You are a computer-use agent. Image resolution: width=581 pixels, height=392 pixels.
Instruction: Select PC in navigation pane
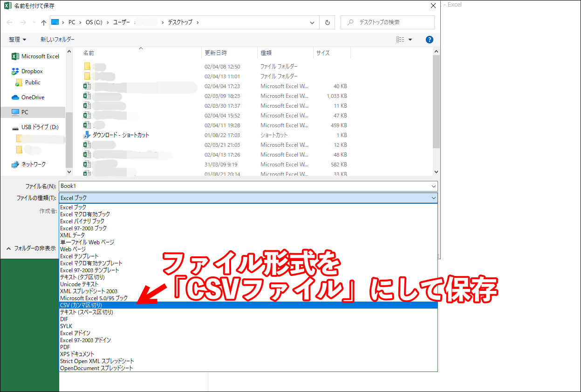click(x=33, y=112)
